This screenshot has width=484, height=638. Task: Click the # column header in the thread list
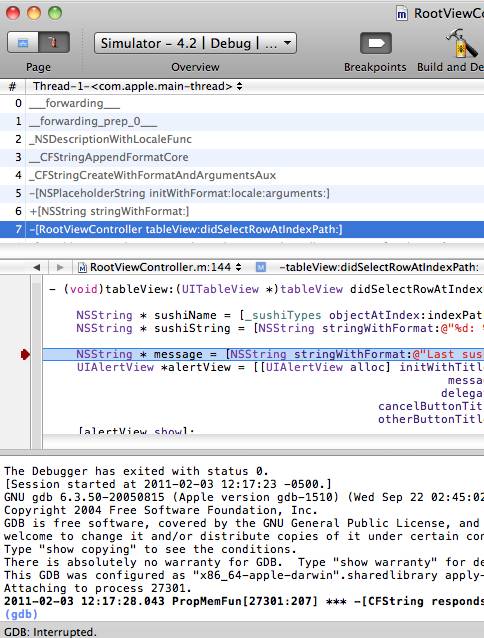13,86
